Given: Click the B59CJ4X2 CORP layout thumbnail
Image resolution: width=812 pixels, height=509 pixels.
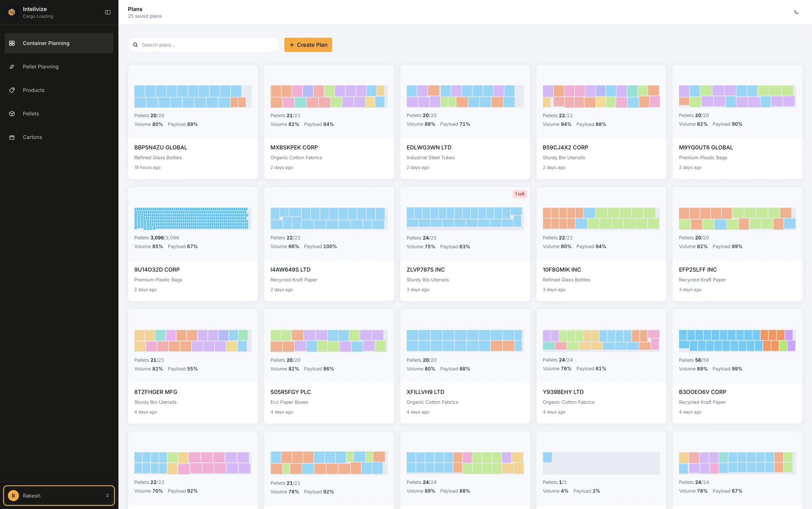Looking at the screenshot, I should 601,96.
